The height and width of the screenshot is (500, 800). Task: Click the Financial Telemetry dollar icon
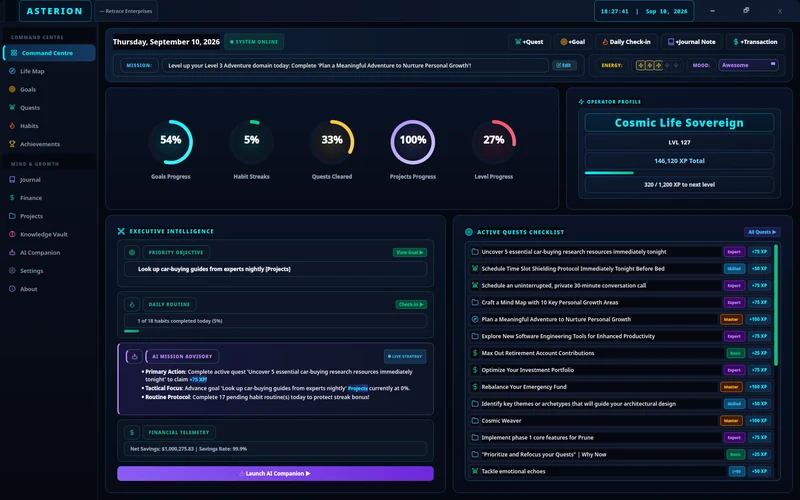click(132, 432)
